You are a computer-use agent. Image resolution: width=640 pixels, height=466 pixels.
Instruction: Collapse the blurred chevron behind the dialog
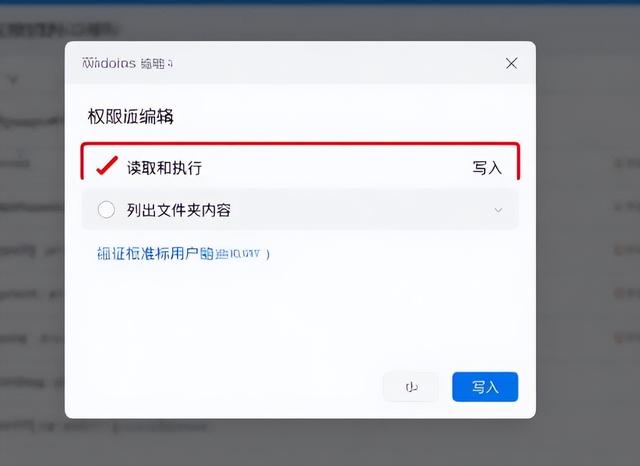click(13, 80)
